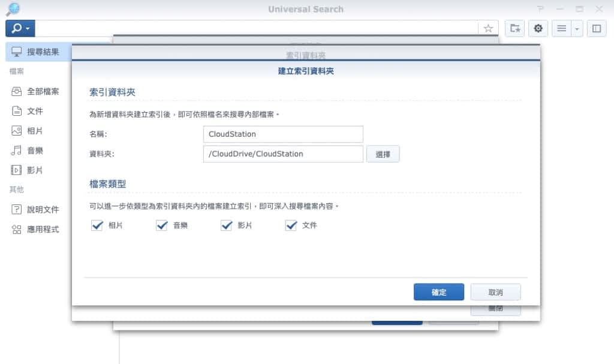This screenshot has height=364, width=614.
Task: Open the 相片 category in sidebar
Action: (x=35, y=131)
